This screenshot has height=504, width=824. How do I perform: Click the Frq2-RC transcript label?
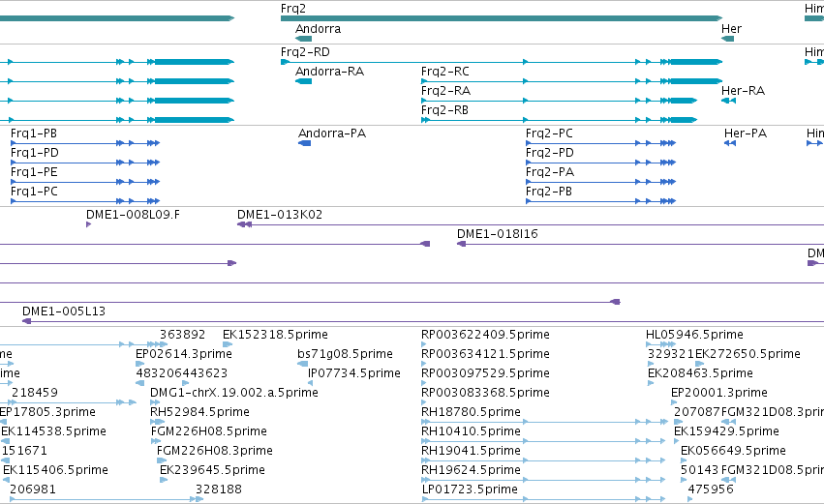point(445,72)
